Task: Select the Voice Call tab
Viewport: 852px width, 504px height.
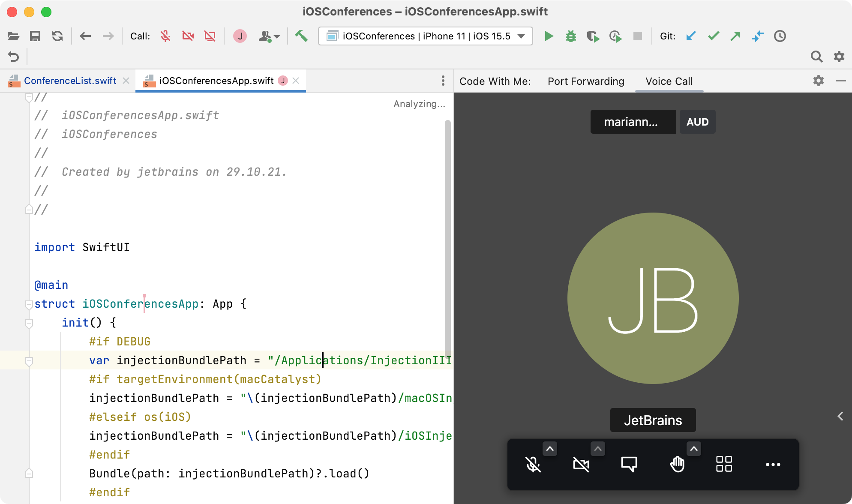Action: point(669,81)
